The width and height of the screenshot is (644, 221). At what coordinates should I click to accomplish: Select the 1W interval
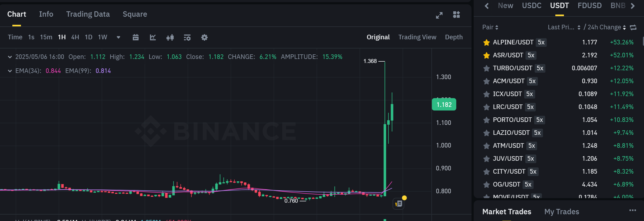pyautogui.click(x=103, y=37)
